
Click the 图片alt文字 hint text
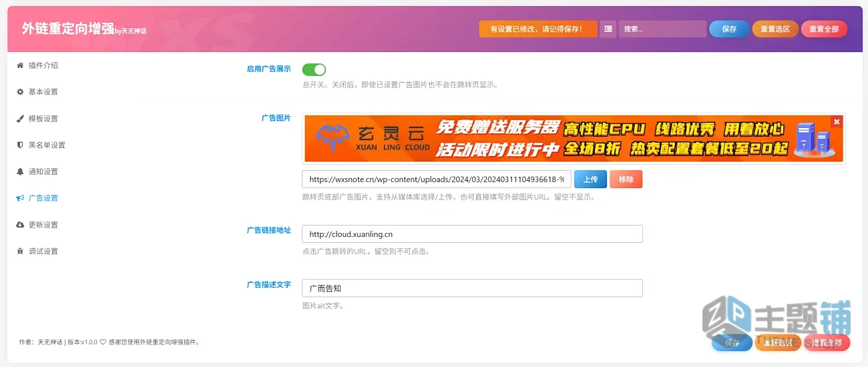tap(323, 306)
